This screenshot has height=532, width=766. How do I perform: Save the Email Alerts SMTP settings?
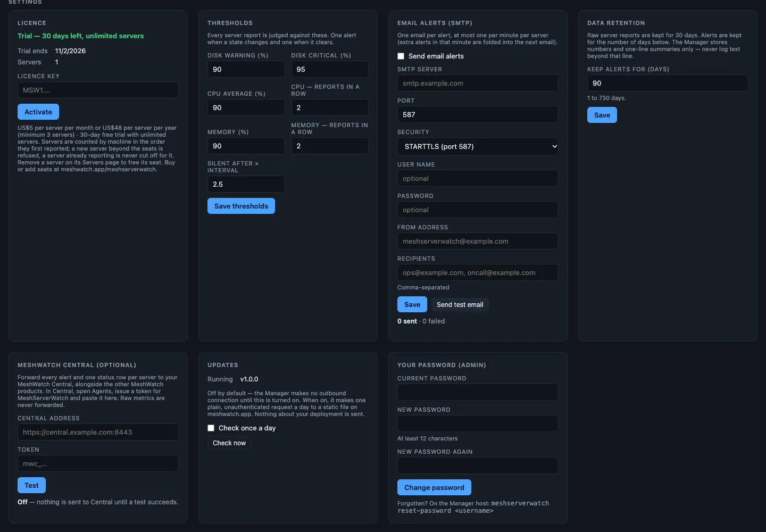[x=412, y=304]
